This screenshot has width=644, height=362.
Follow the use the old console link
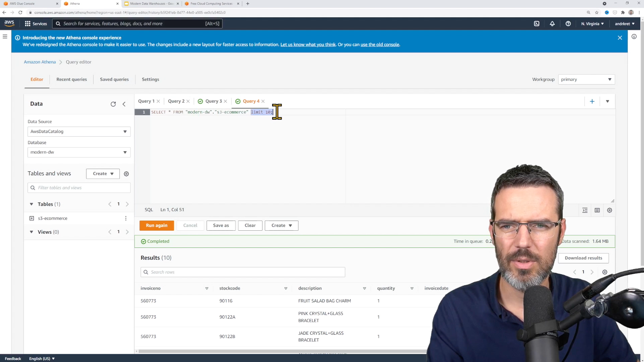coord(380,44)
